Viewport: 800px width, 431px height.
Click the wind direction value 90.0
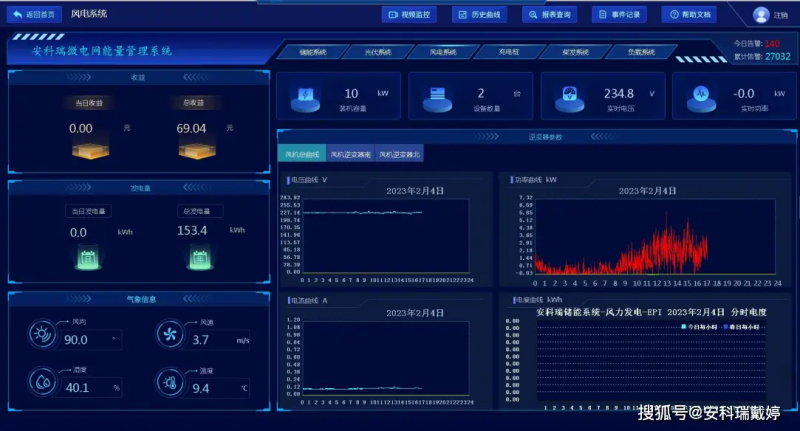click(x=76, y=340)
